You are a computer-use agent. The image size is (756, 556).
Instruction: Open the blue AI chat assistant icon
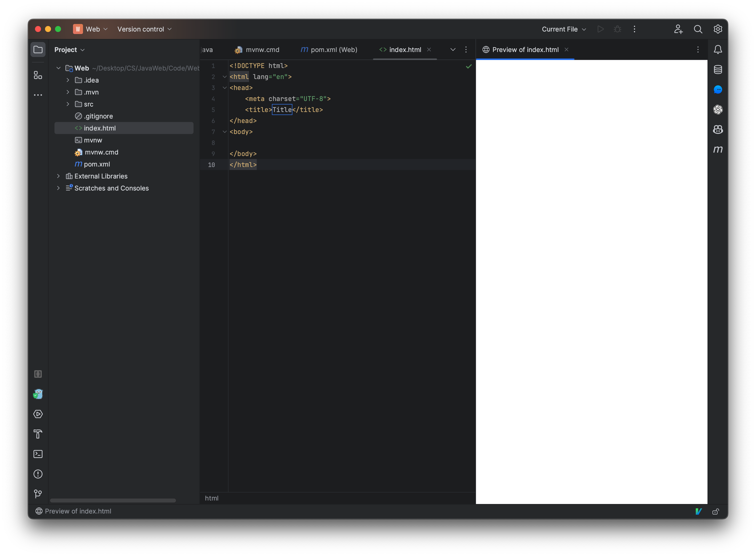718,89
